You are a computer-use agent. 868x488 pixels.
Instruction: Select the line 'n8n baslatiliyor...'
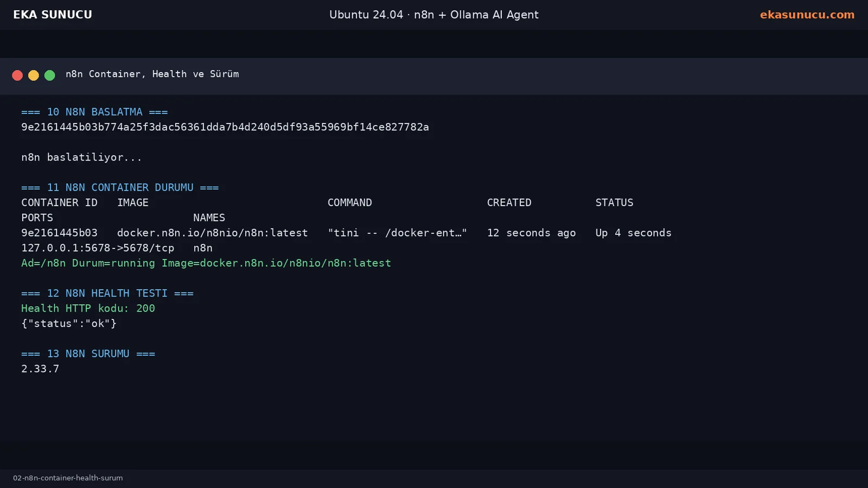(81, 157)
